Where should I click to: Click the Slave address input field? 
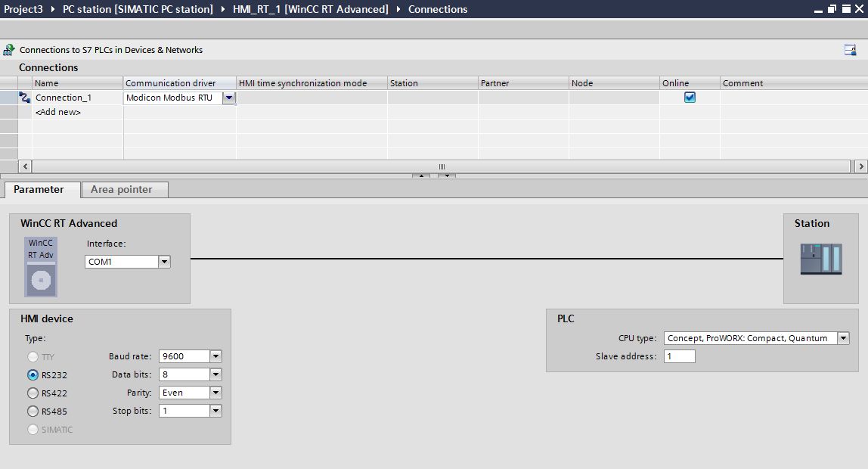click(x=679, y=356)
